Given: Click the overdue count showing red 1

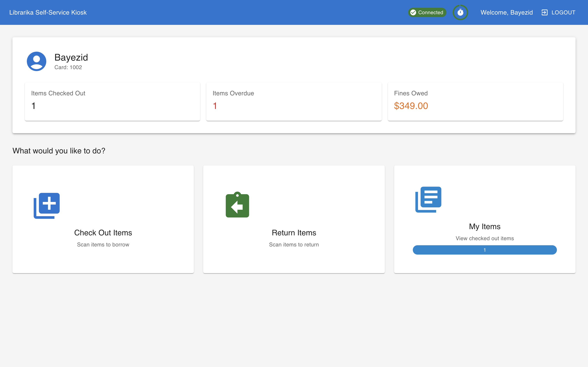Looking at the screenshot, I should click(x=215, y=106).
